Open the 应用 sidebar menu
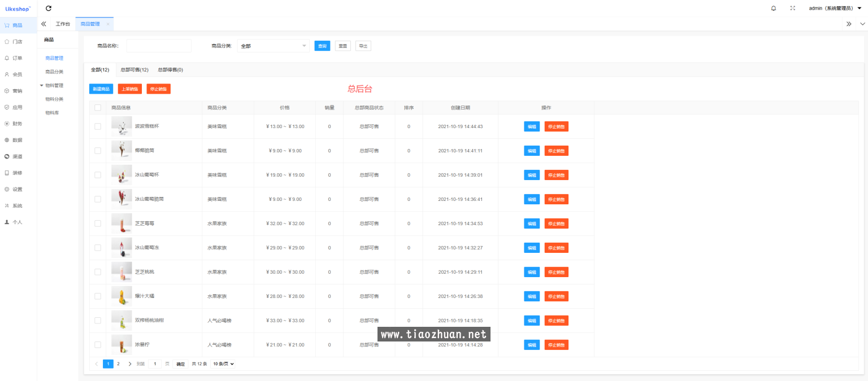Viewport: 868px width, 381px height. click(x=18, y=107)
